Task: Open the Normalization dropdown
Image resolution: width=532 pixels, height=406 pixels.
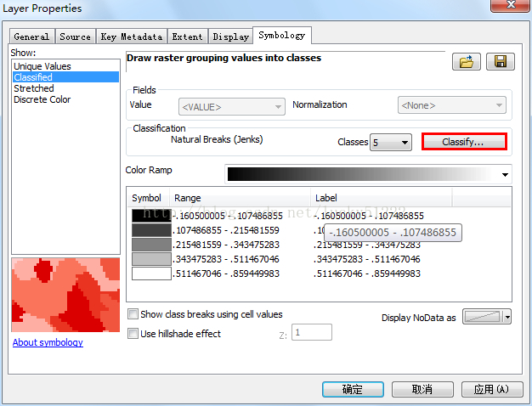Action: coord(451,105)
